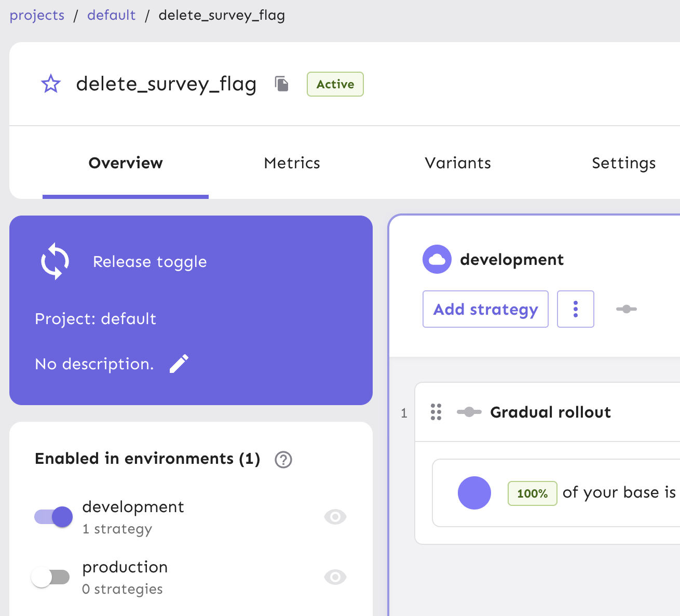
Task: Click the Gradual rollout strategy icon
Action: click(469, 412)
